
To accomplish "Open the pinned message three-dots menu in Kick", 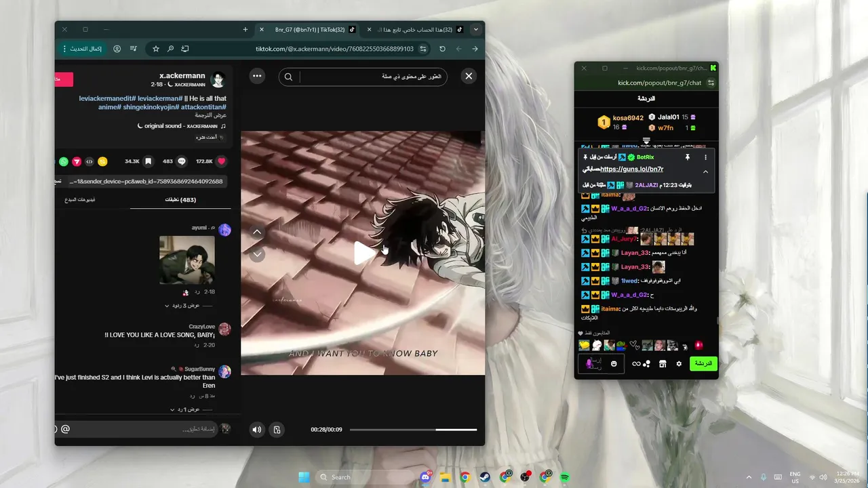I will tap(705, 157).
